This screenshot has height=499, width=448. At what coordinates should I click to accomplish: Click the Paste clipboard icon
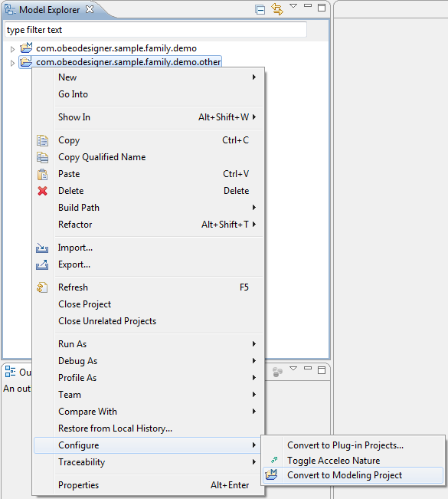click(x=42, y=175)
